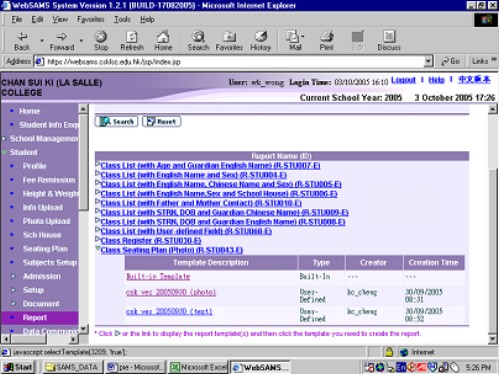
Task: Expand R-STU009-E report triangle
Action: tap(98, 211)
